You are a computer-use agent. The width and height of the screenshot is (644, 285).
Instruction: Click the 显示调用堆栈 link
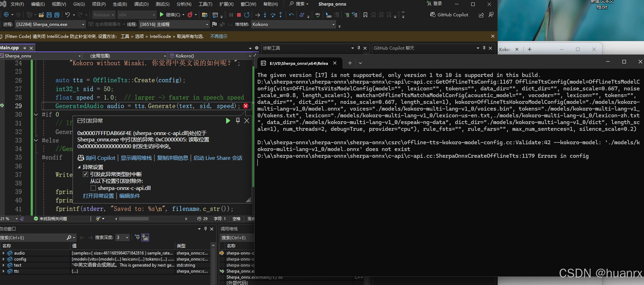tap(136, 158)
